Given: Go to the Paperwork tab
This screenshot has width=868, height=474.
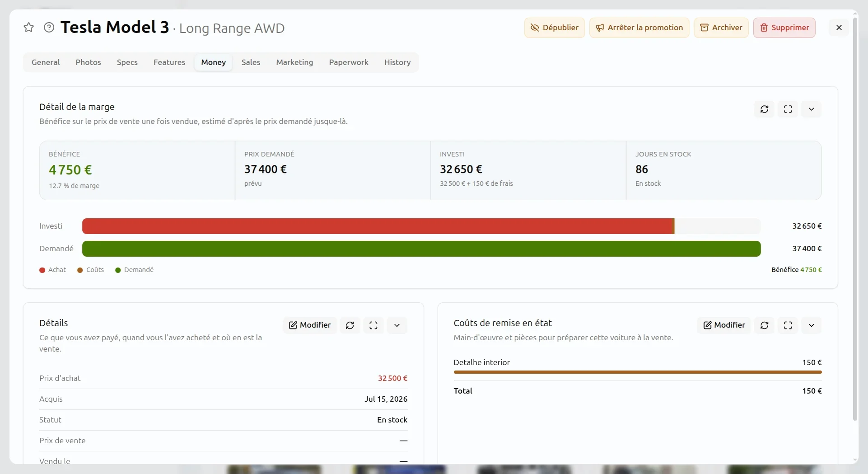Looking at the screenshot, I should point(349,62).
